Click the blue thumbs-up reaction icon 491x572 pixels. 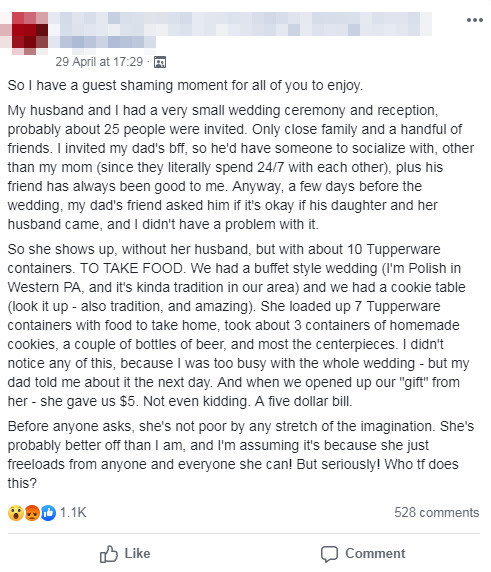click(48, 513)
